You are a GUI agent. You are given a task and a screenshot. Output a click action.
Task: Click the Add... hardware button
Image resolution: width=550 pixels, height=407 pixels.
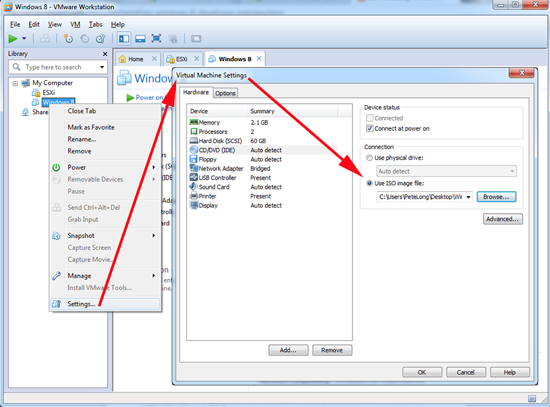[288, 350]
